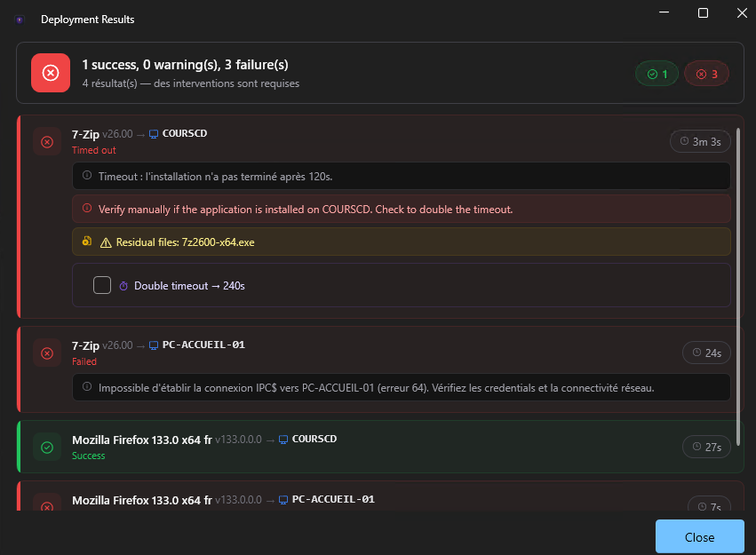Click the 24s duration badge

click(705, 353)
